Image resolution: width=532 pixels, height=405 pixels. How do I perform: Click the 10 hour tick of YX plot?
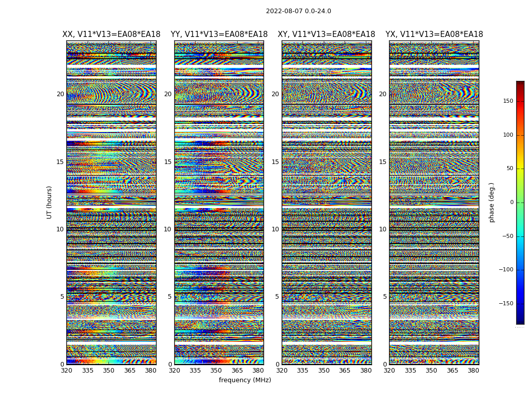tap(383, 229)
